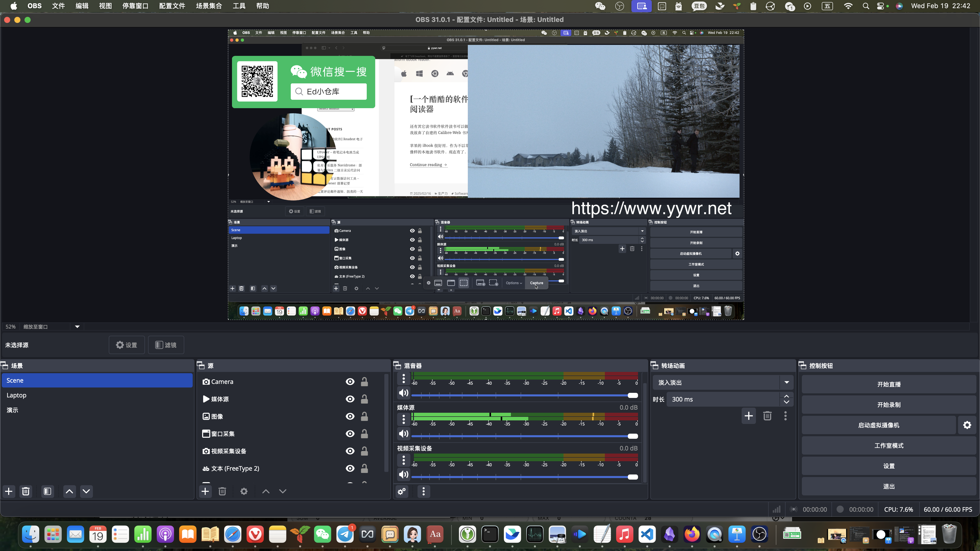This screenshot has height=551, width=980.
Task: Remove transition using trash icon
Action: [767, 416]
